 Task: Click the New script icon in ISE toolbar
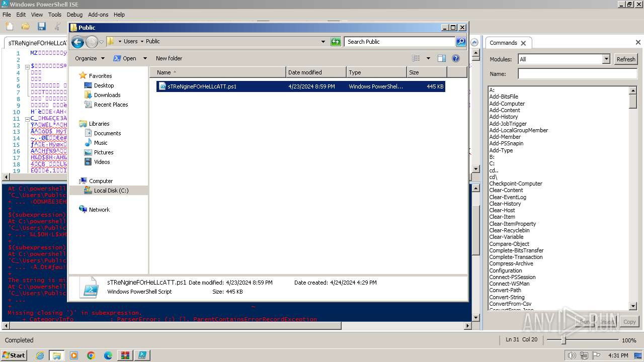tap(9, 26)
